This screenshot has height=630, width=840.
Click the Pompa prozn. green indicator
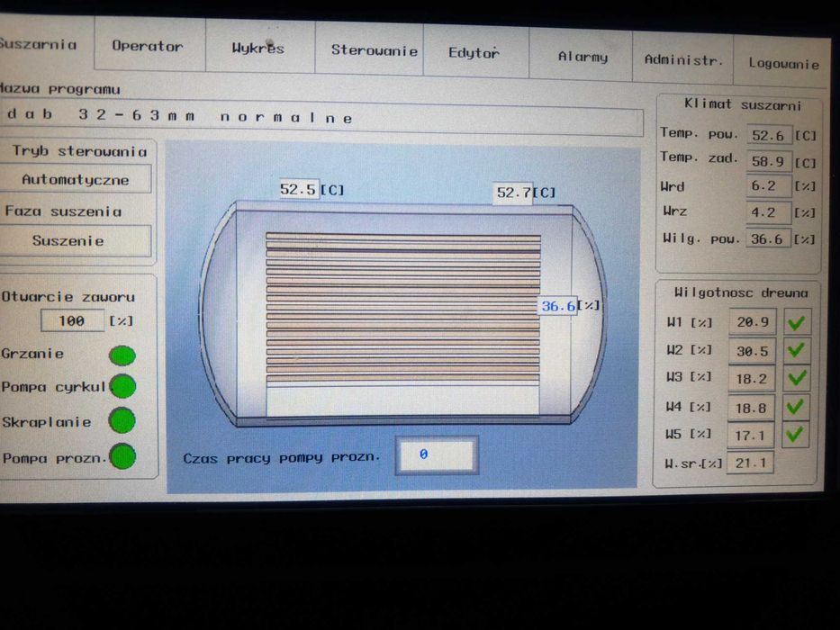[x=122, y=456]
